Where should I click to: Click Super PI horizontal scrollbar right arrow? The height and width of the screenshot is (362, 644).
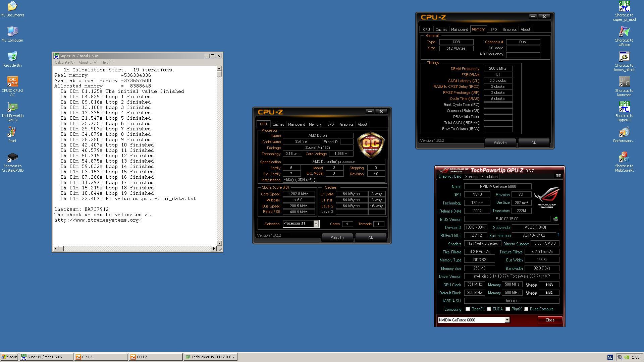tap(214, 249)
